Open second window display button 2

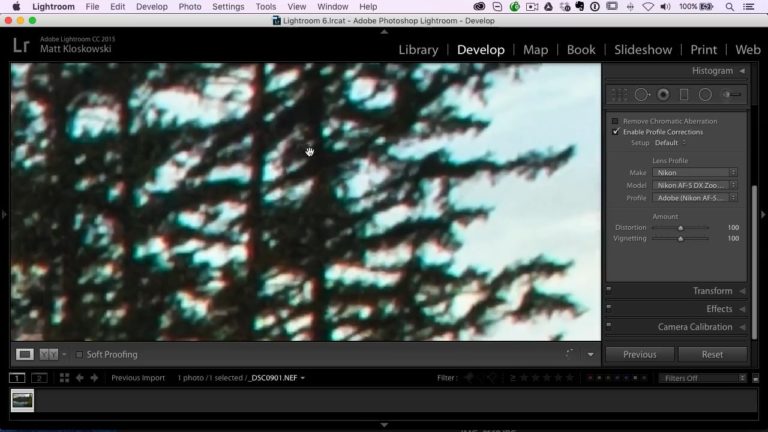[x=39, y=378]
